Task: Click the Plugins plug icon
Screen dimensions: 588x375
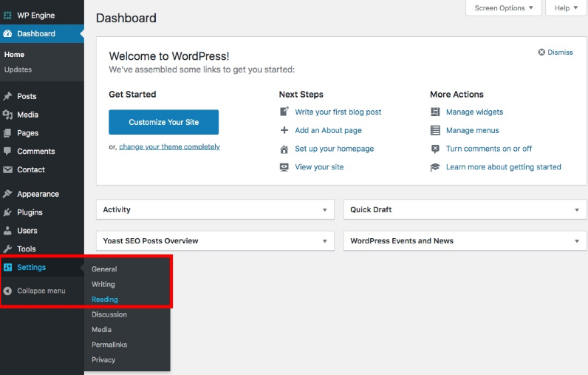Action: (7, 212)
